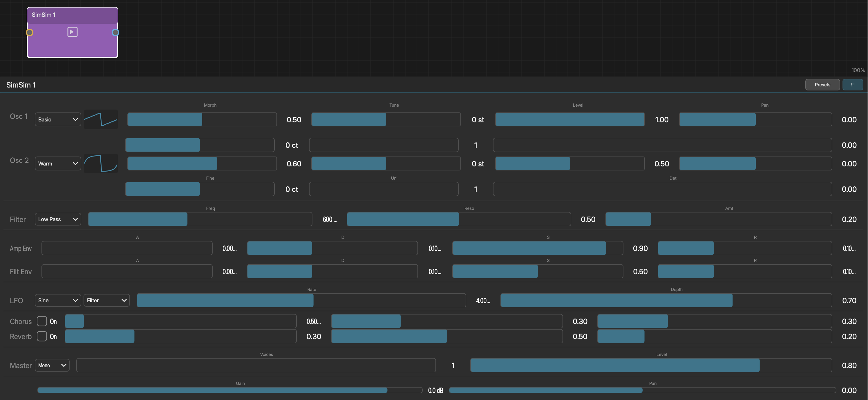Adjust the Amp Env release slider

[745, 248]
